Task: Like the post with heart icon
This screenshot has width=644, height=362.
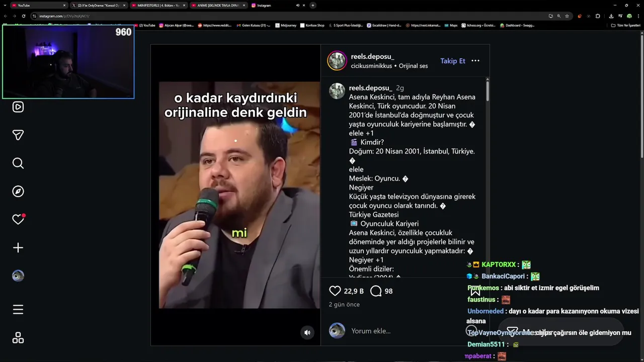Action: [335, 291]
